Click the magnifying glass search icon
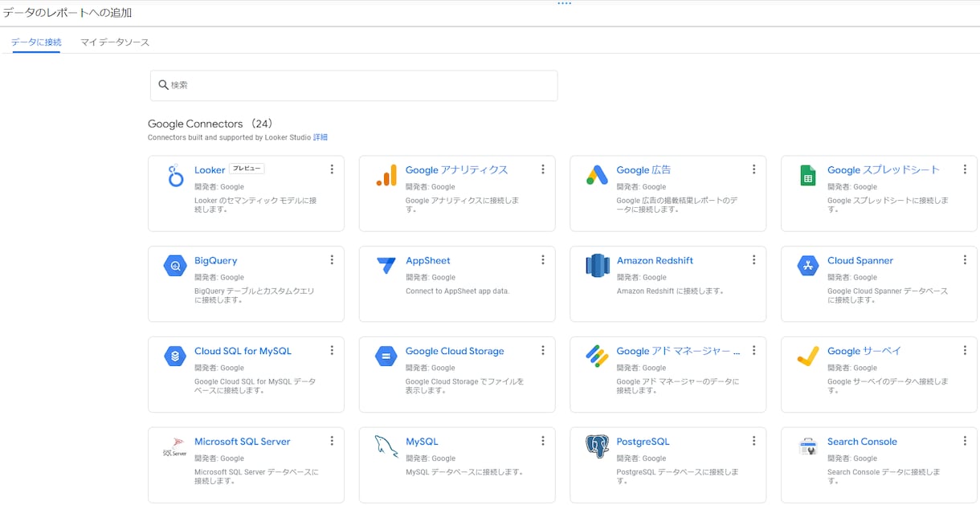980x505 pixels. coord(163,85)
